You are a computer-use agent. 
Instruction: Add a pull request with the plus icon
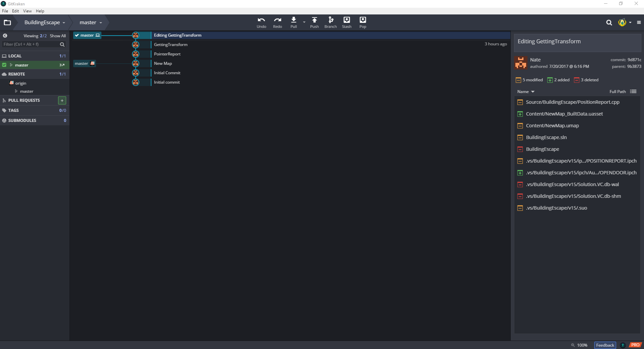62,100
